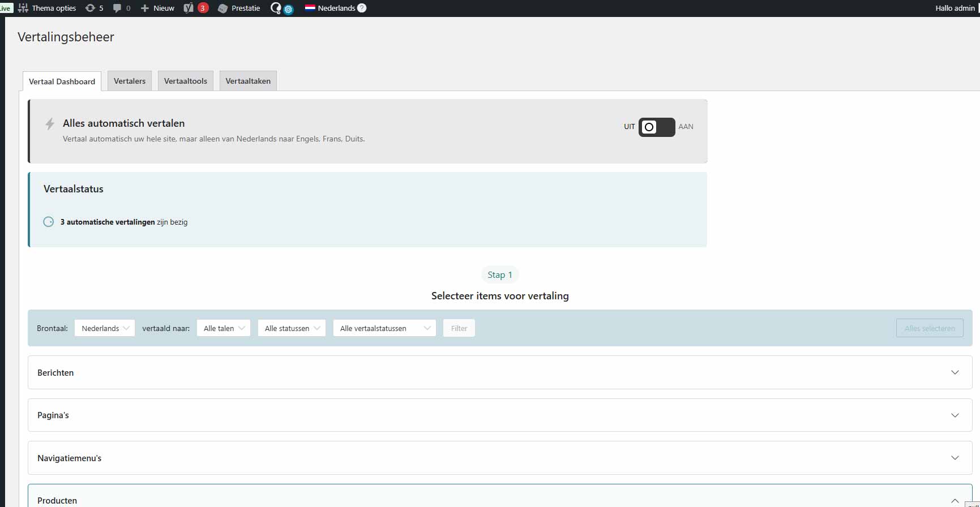Click the Filter button
This screenshot has height=507, width=980.
tap(459, 328)
